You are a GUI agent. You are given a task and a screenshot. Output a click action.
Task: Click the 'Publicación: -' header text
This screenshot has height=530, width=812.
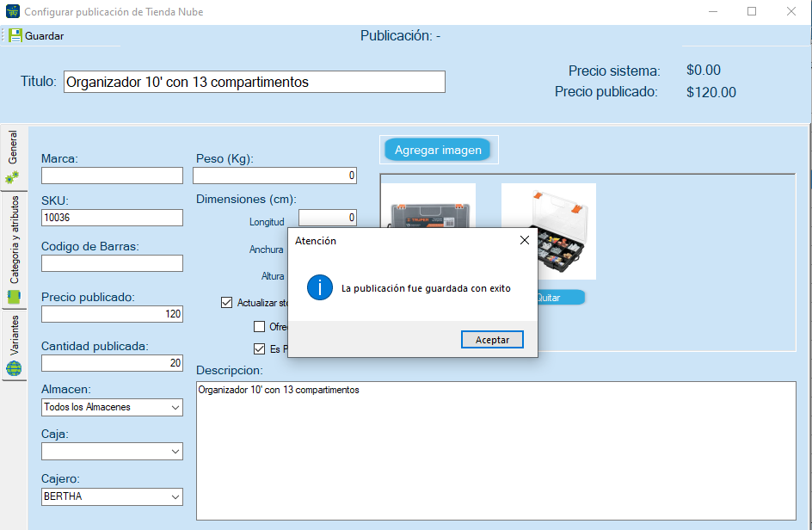pos(400,36)
